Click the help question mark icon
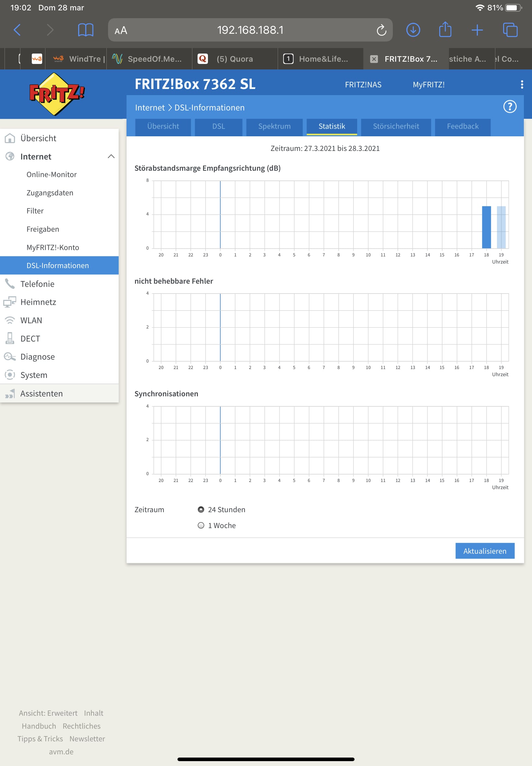 point(509,107)
